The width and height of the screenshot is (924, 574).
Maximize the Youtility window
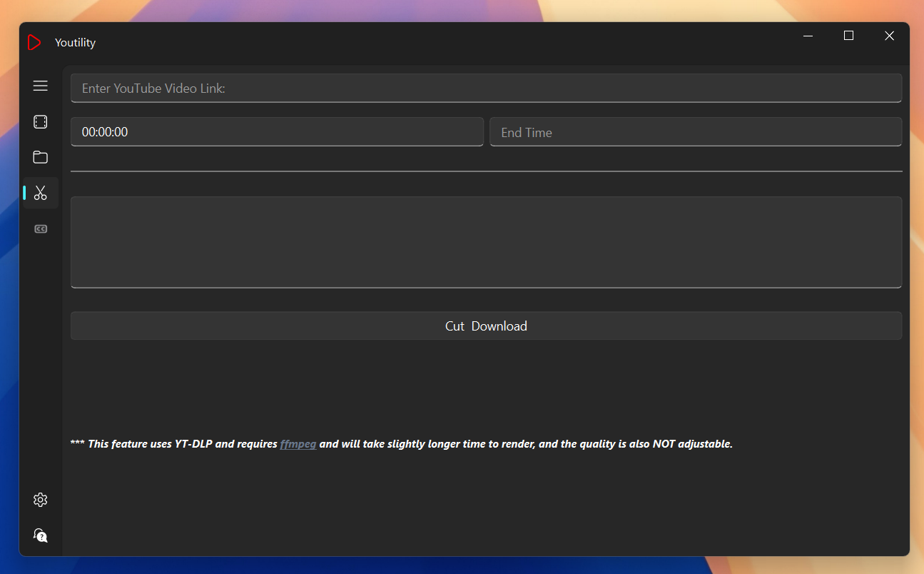(x=848, y=36)
